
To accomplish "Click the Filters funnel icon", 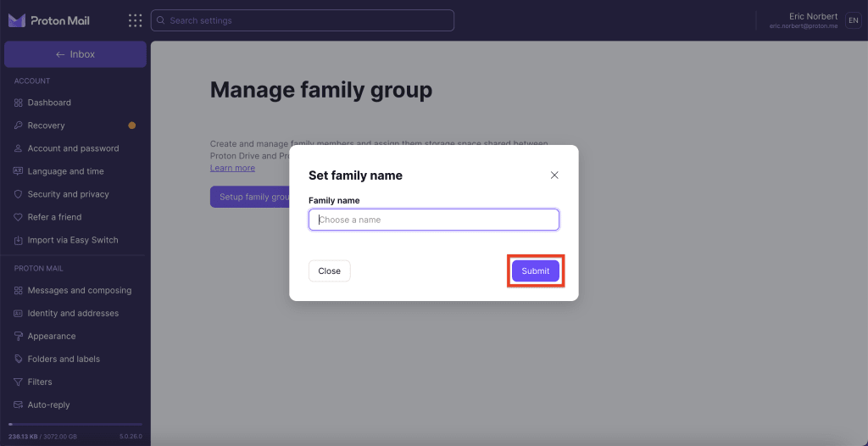I will (19, 382).
